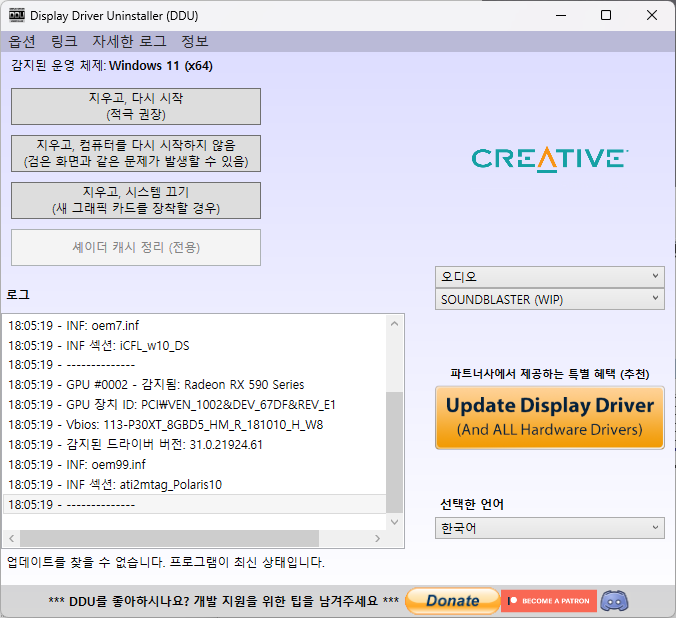Select log line 감지된 드라이버 버전: 31.0.21924.61
This screenshot has width=676, height=618.
click(194, 445)
